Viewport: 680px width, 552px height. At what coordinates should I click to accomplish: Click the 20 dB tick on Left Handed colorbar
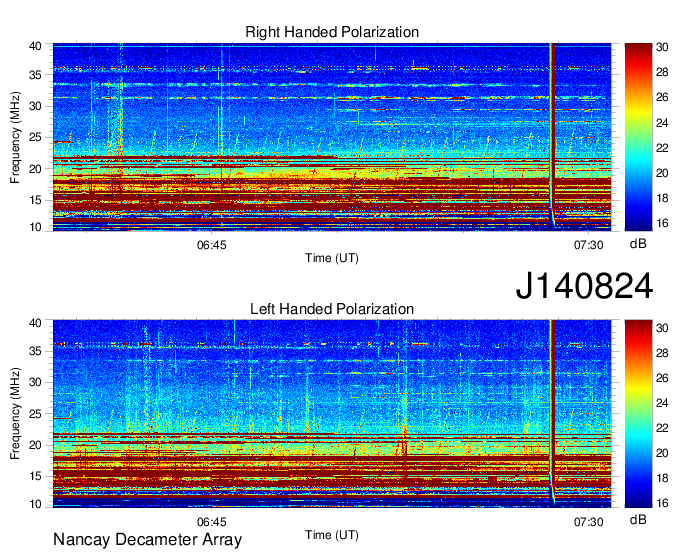pyautogui.click(x=662, y=454)
